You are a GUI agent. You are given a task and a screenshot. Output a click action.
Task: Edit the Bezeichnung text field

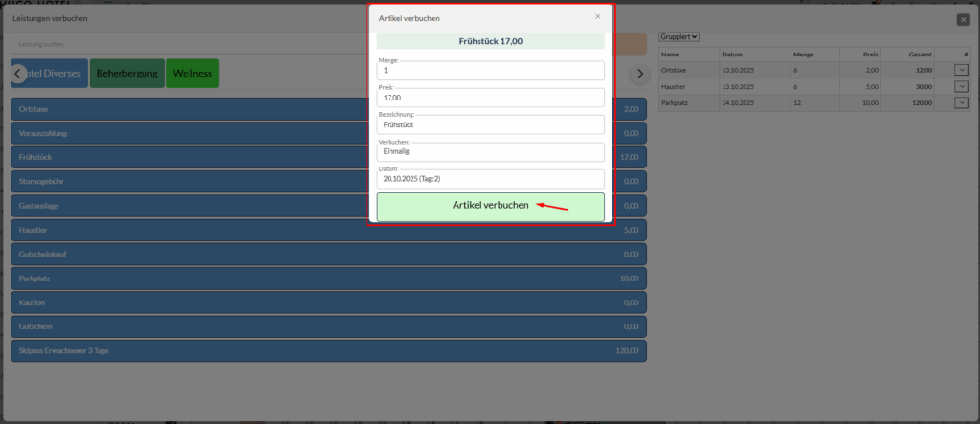point(490,125)
